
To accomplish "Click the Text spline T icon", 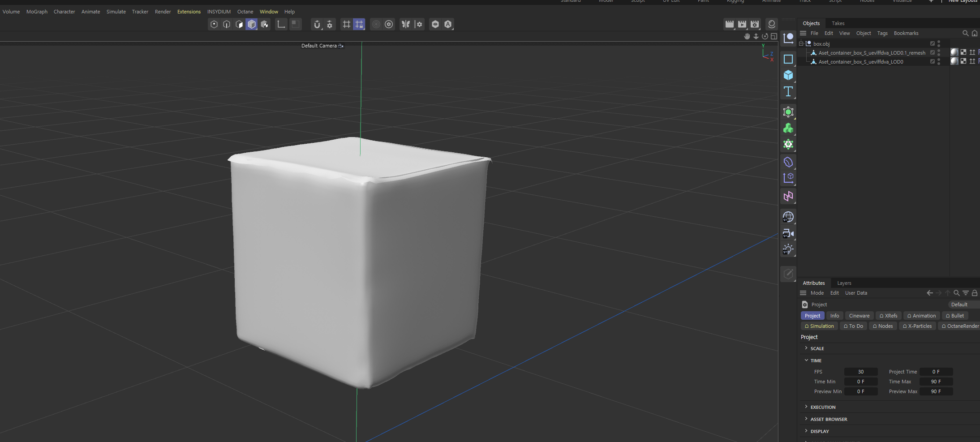I will click(788, 92).
